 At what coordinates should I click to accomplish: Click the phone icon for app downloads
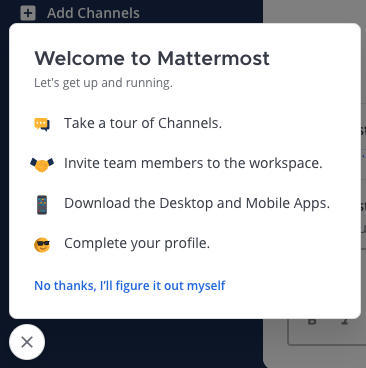(42, 205)
